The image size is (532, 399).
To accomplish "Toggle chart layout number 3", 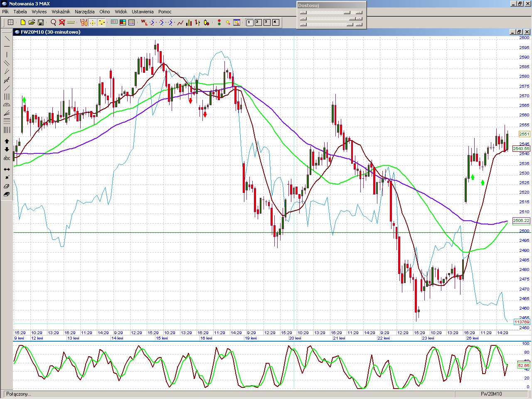I will [267, 22].
